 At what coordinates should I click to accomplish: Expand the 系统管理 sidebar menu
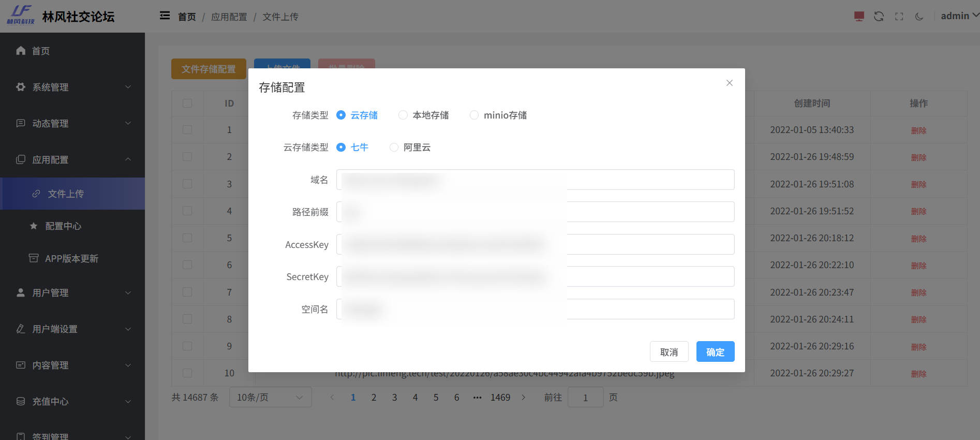tap(72, 87)
